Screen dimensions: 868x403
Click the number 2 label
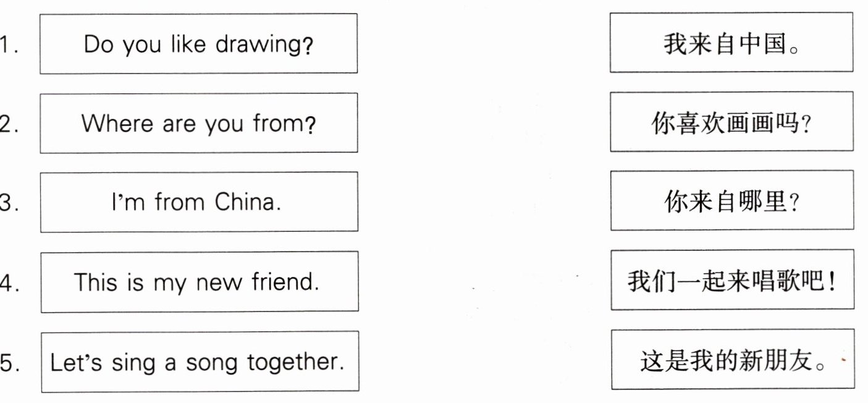point(7,125)
